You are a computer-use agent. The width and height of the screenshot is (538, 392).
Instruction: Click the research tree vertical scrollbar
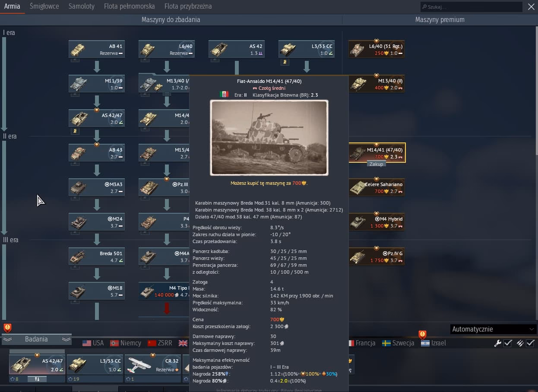[536, 91]
